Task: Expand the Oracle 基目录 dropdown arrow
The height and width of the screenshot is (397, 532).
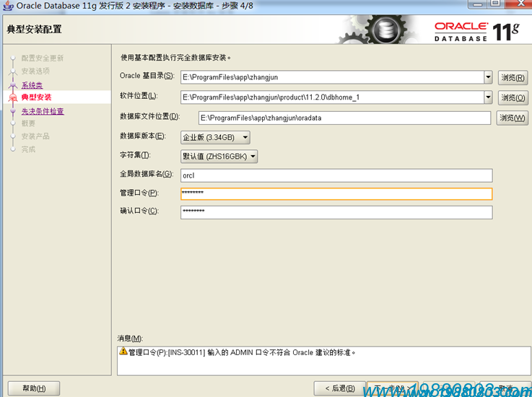Action: [488, 77]
